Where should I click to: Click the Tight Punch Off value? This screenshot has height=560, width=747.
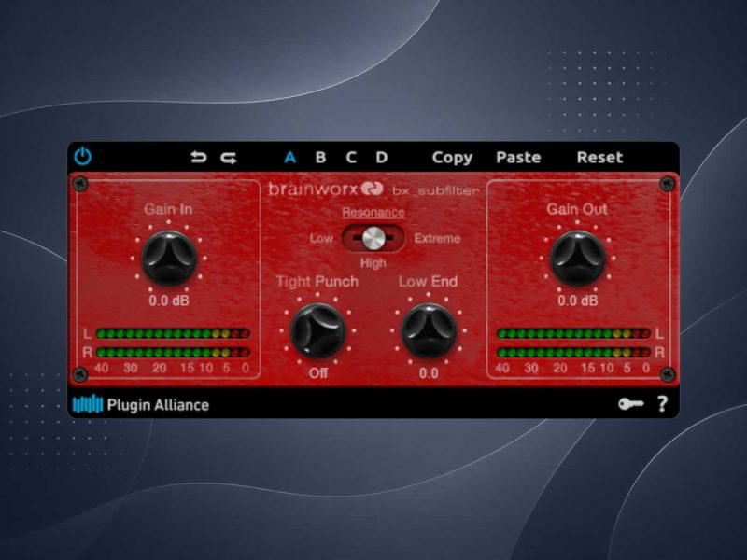tap(318, 373)
